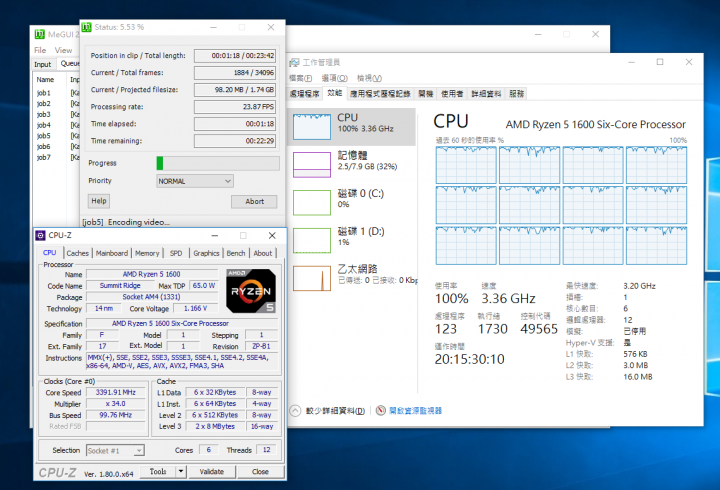Click the Help button in the Status window
720x490 pixels.
tap(99, 201)
